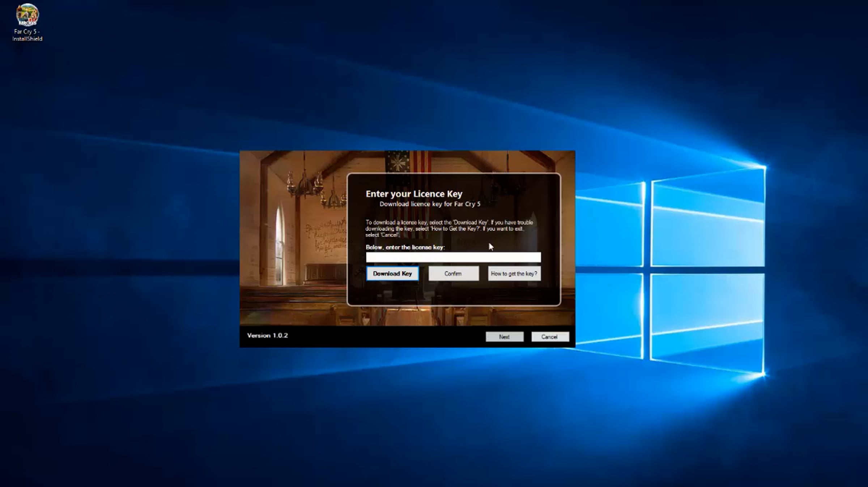Viewport: 868px width, 487px height.
Task: Click the Next button in the bottom bar
Action: tap(505, 336)
